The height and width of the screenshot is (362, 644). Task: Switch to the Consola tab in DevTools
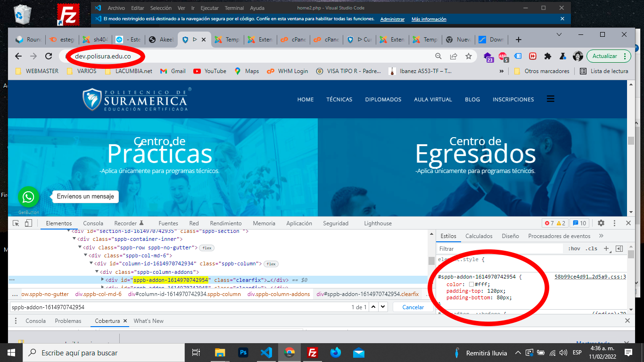(93, 223)
